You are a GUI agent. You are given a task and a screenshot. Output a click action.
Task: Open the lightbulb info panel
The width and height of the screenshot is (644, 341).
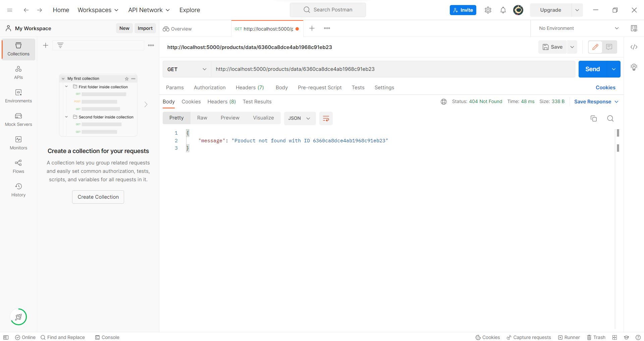(634, 67)
